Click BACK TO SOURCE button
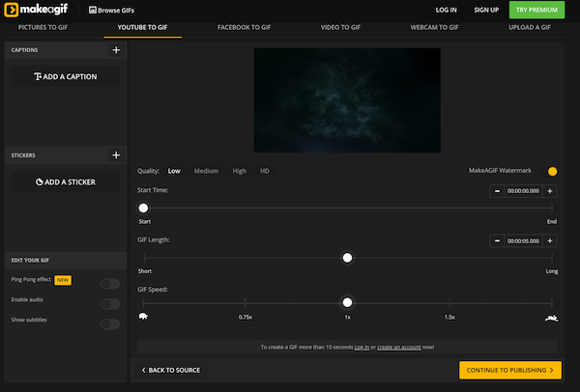Screen dimensions: 580x392 tap(170, 370)
